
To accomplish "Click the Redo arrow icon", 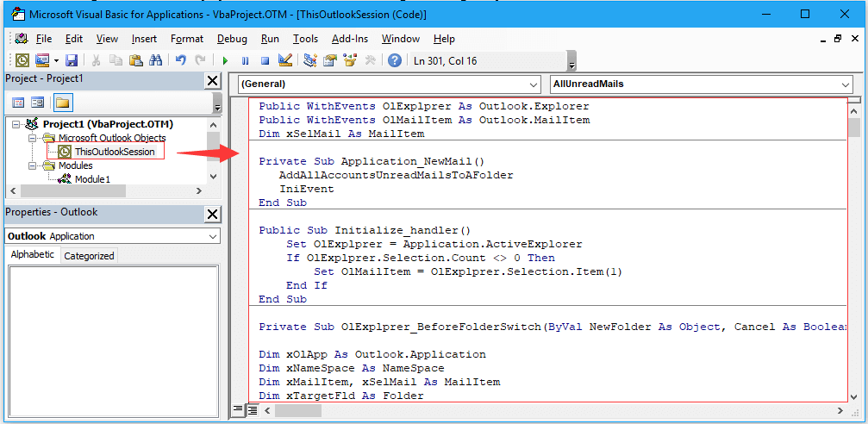I will [200, 60].
